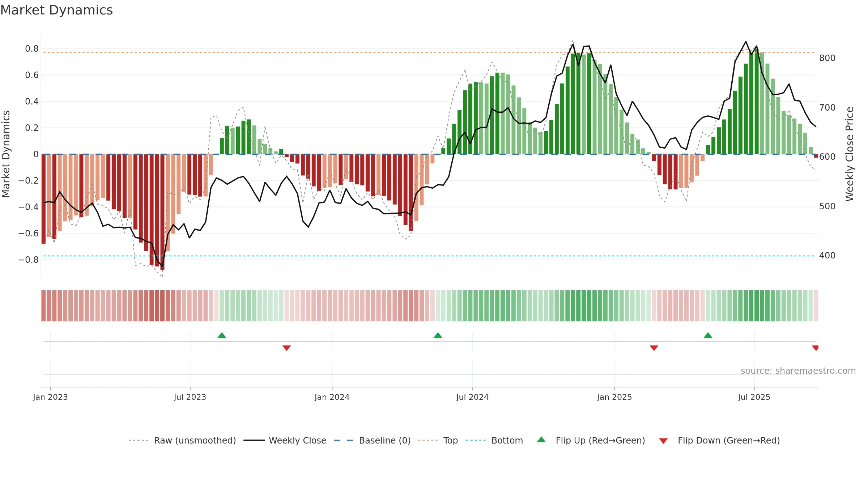Toggle the Baseline (0) legend entry

(x=372, y=440)
